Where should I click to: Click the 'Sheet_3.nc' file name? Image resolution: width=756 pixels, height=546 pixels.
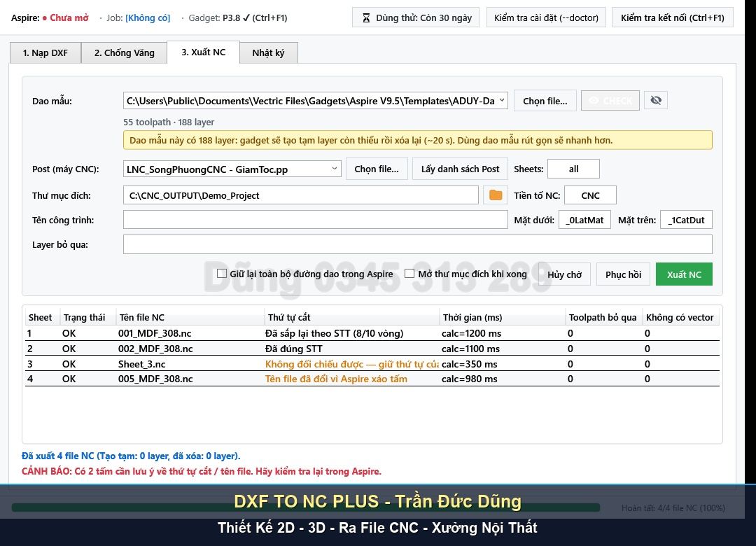(x=141, y=364)
